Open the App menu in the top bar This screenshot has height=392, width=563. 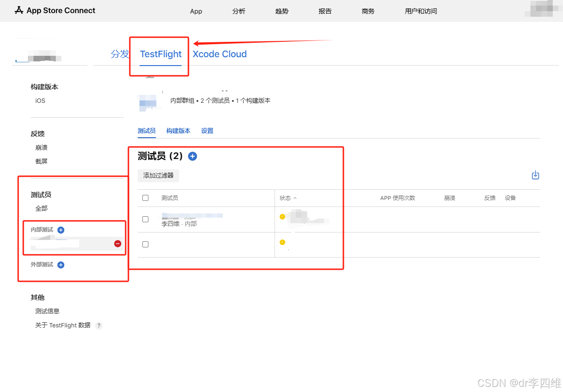[x=196, y=11]
